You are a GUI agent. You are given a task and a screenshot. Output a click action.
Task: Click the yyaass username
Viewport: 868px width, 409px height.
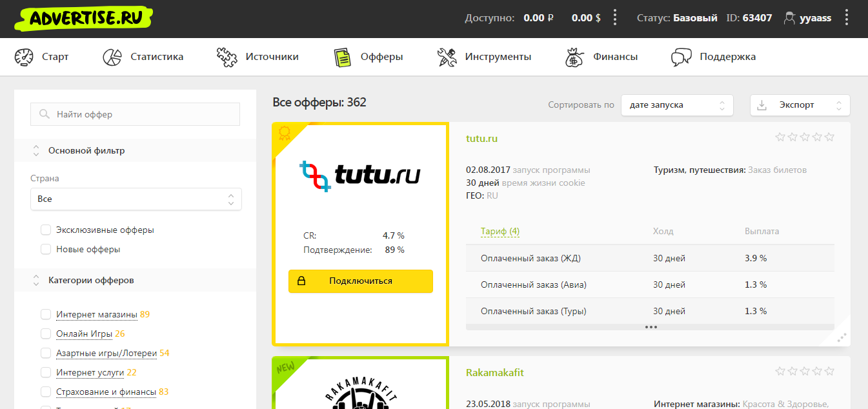coord(816,18)
